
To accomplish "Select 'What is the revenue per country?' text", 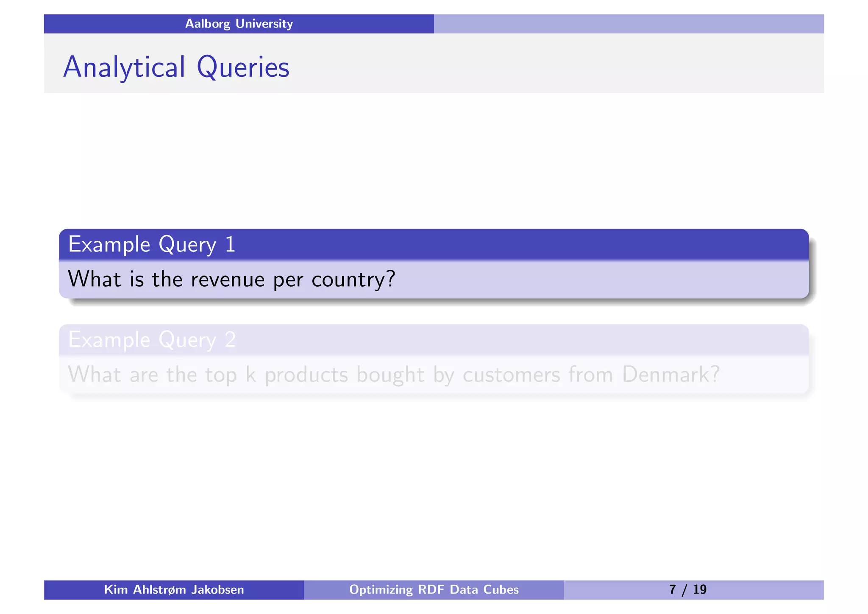I will [x=231, y=279].
